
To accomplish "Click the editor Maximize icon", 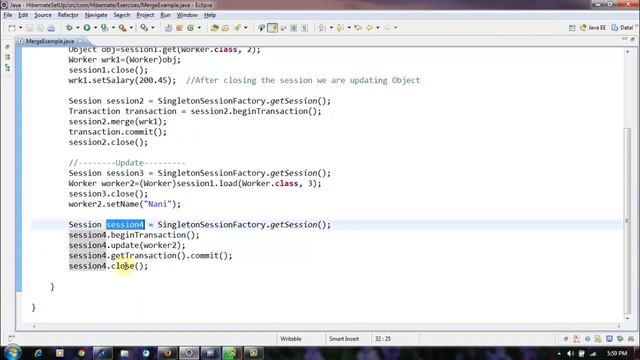I will (633, 39).
